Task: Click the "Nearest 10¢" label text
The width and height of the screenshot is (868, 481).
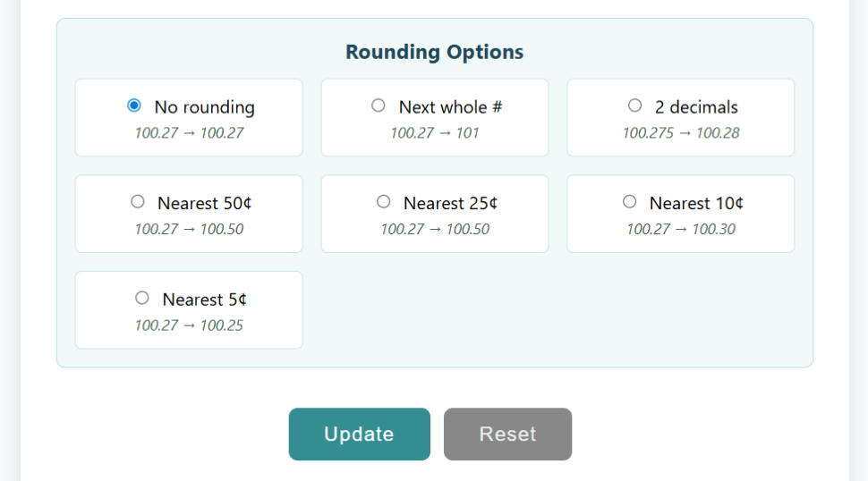Action: 696,203
